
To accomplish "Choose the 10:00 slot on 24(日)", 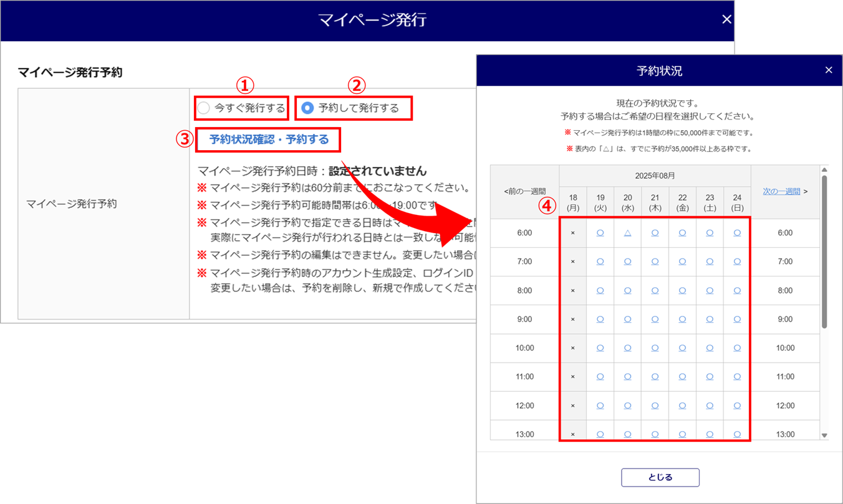I will tap(737, 348).
